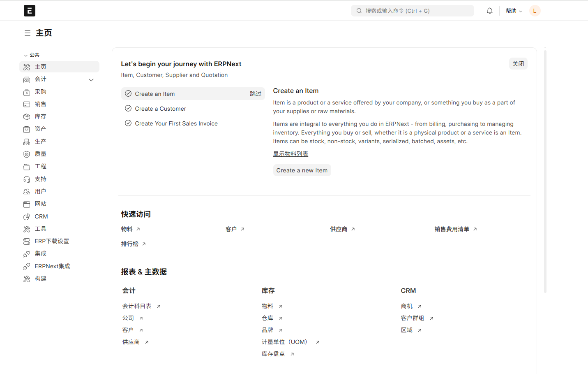Skip the Create an Item step 跳过
588x374 pixels.
click(256, 94)
